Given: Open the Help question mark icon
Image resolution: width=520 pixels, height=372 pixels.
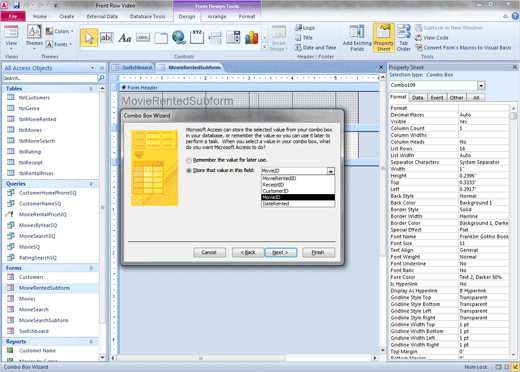Looking at the screenshot, I should (x=515, y=16).
